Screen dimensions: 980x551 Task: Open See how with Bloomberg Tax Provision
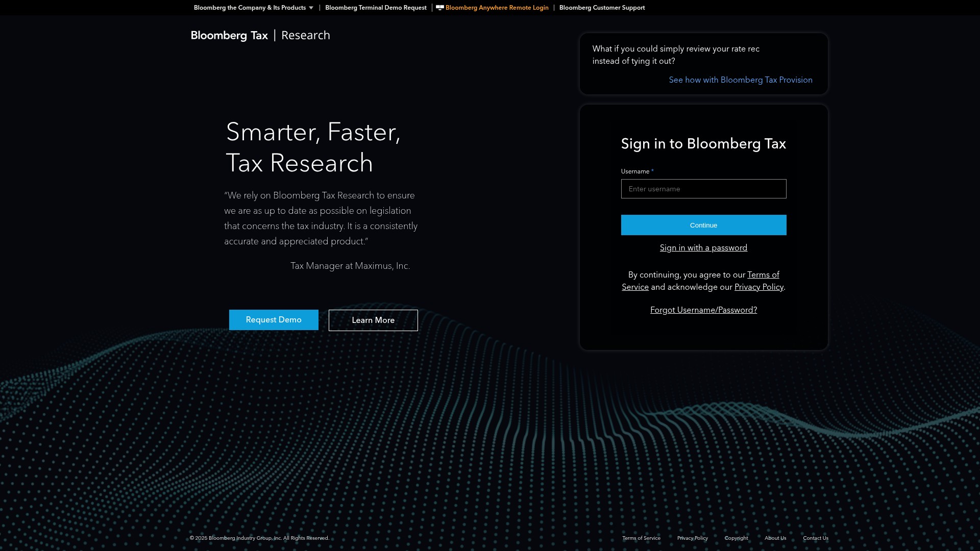tap(741, 80)
